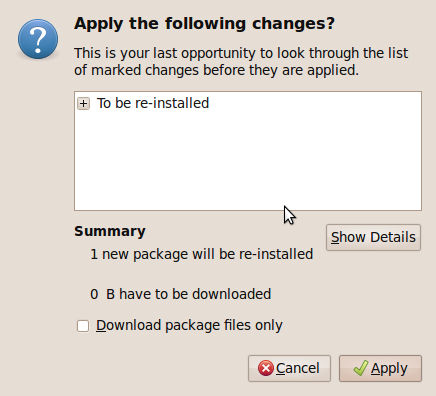
Task: Select the To be re-installed row
Action: [248, 103]
